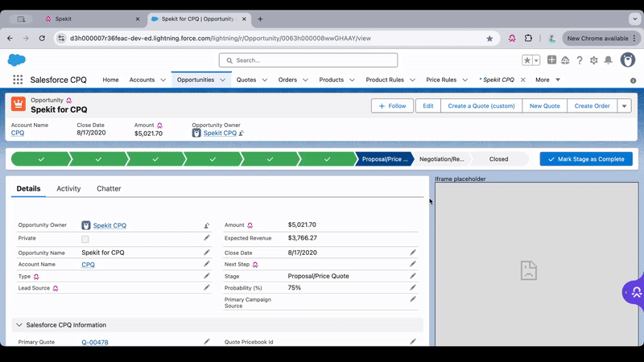Open the user profile avatar
The height and width of the screenshot is (362, 644).
[628, 60]
